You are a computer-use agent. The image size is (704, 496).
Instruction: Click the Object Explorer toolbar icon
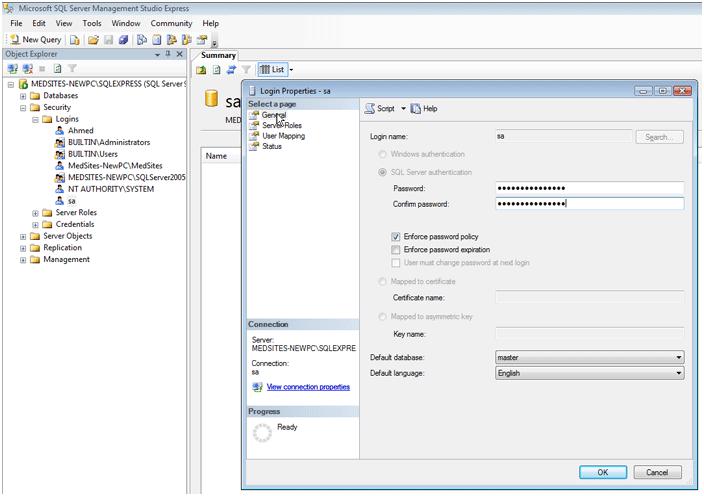click(x=172, y=40)
